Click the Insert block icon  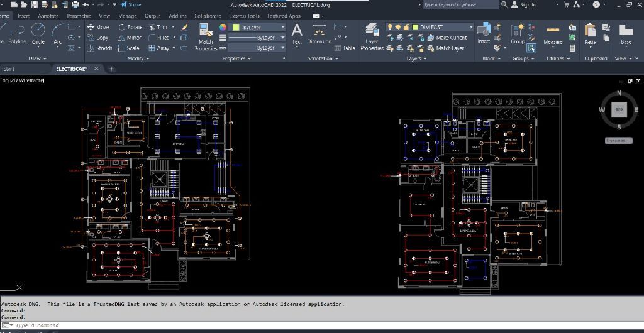click(x=484, y=30)
